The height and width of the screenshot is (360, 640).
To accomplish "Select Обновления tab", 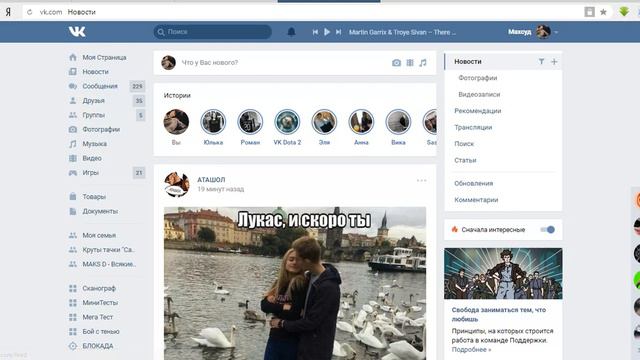I will 473,184.
